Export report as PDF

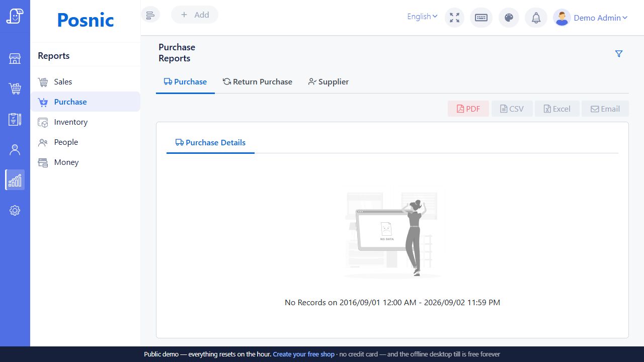point(468,109)
